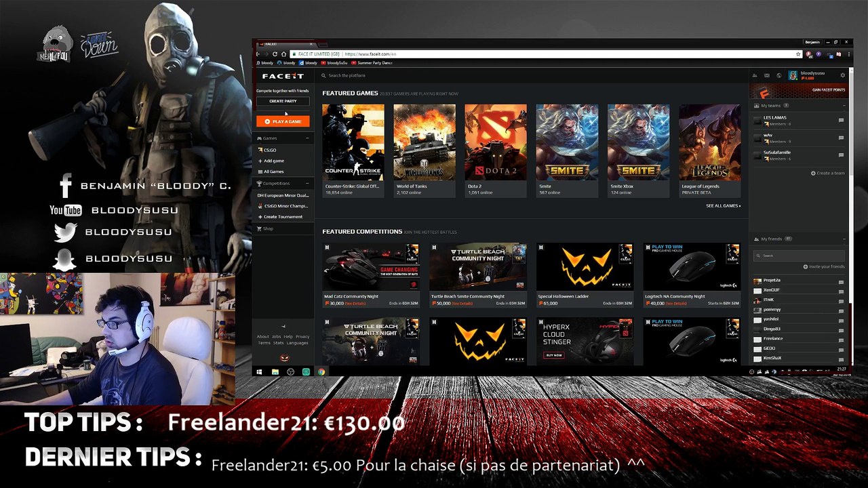Open chat for team SuSulafamille
This screenshot has height=488, width=868.
(841, 155)
